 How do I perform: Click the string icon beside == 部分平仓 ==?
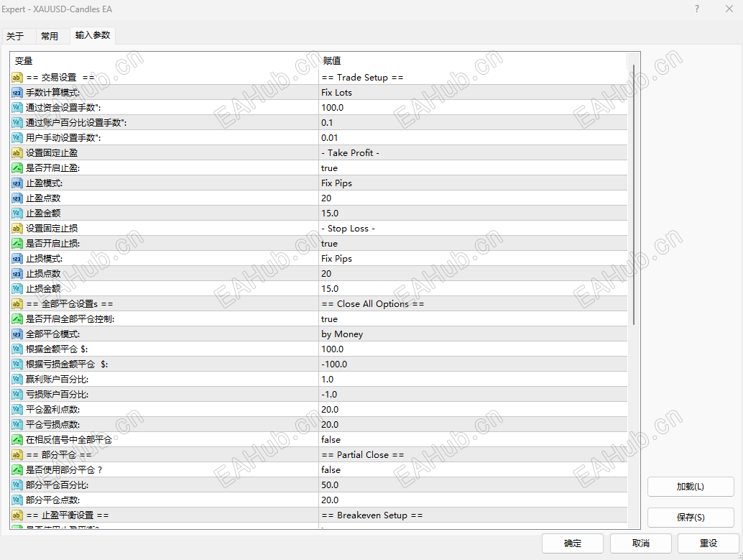17,455
